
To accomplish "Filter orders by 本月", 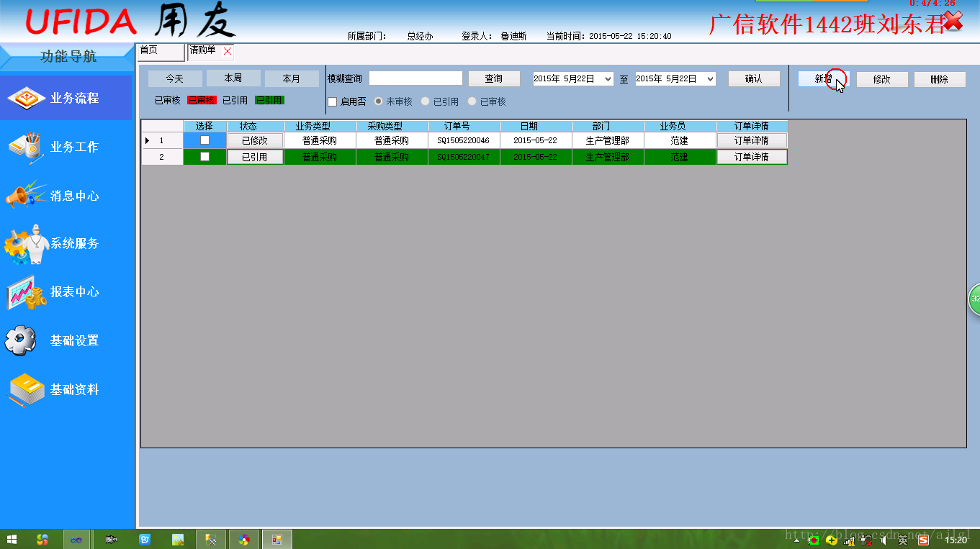I will (292, 78).
